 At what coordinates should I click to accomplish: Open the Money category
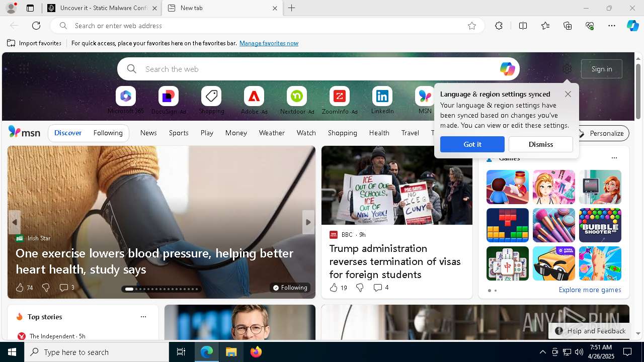click(236, 133)
